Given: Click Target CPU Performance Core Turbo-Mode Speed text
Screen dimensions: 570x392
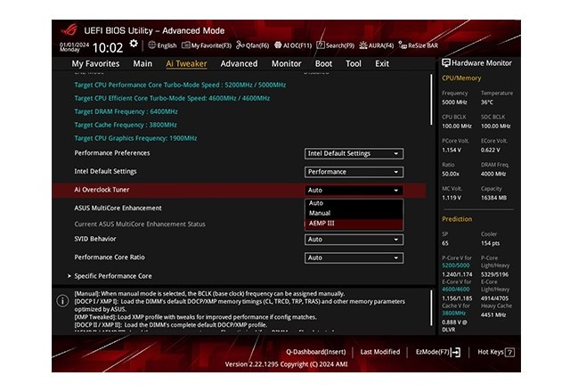Looking at the screenshot, I should (x=180, y=85).
